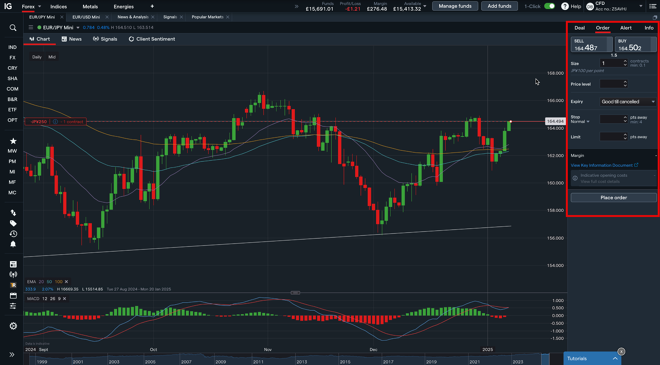
Task: Open the Popular Markets tab
Action: click(x=207, y=17)
